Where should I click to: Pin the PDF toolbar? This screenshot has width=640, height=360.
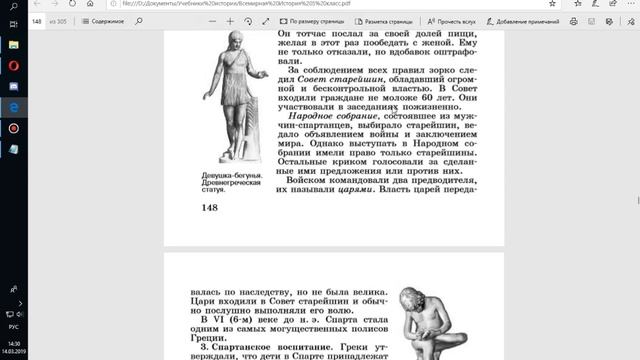[x=631, y=21]
